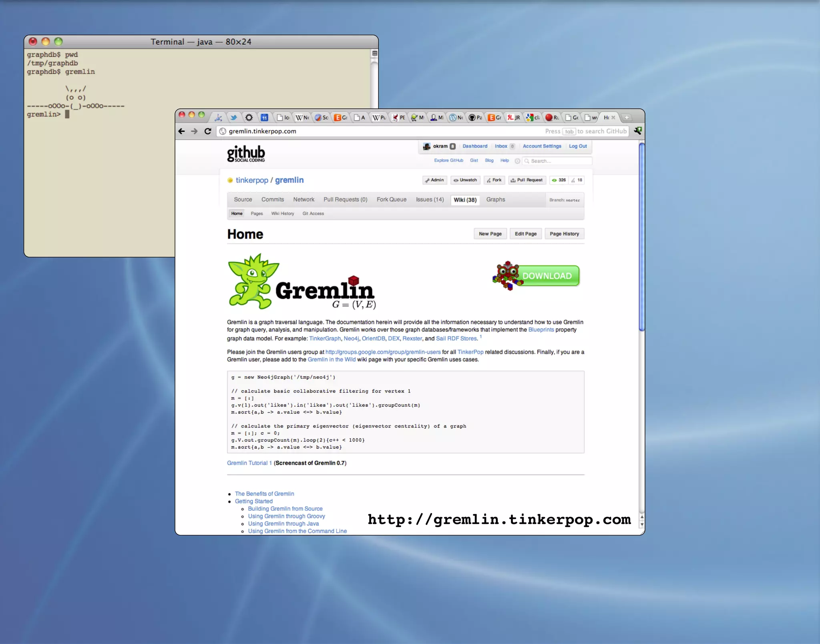Screen dimensions: 820x644
Task: Open The Benefits of Gremlin link
Action: pyautogui.click(x=264, y=494)
